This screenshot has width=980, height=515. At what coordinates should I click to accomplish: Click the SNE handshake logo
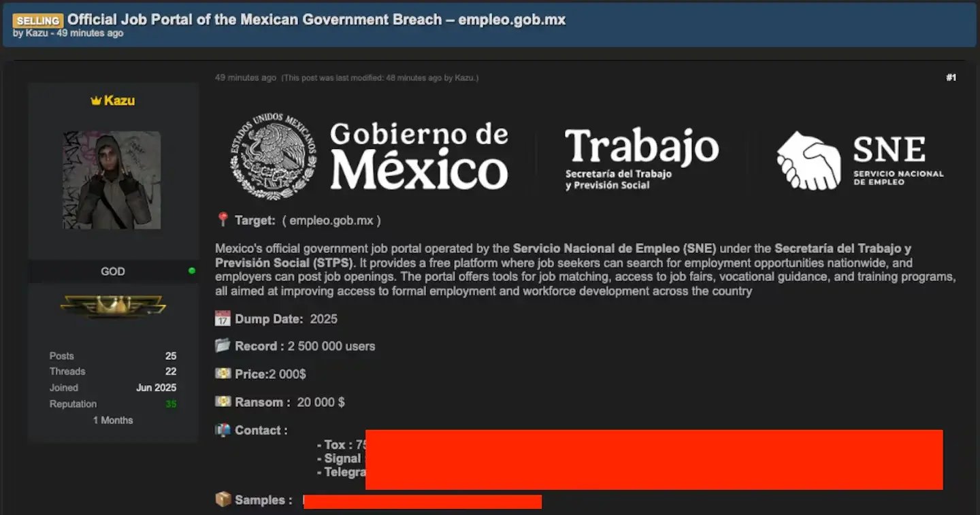[808, 161]
